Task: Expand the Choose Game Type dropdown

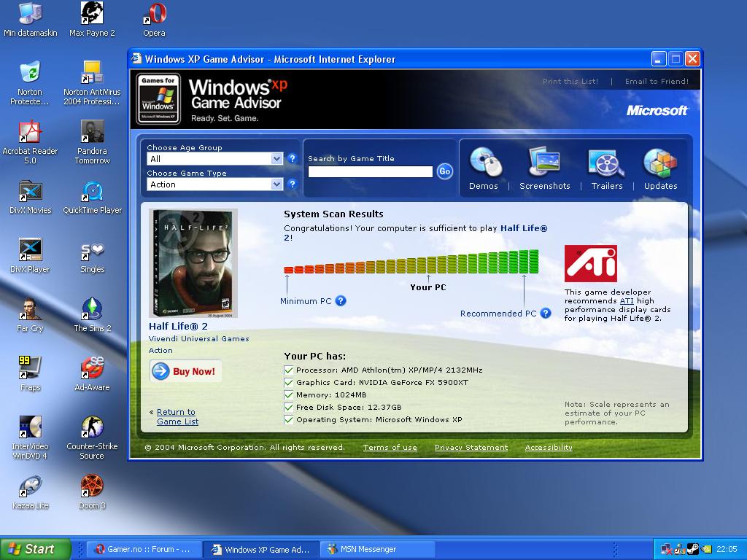Action: [x=276, y=184]
